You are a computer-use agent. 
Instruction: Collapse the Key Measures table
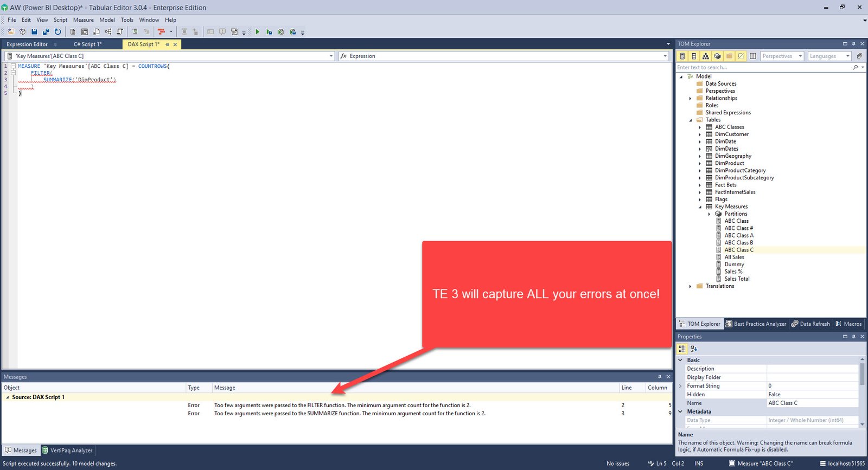700,207
